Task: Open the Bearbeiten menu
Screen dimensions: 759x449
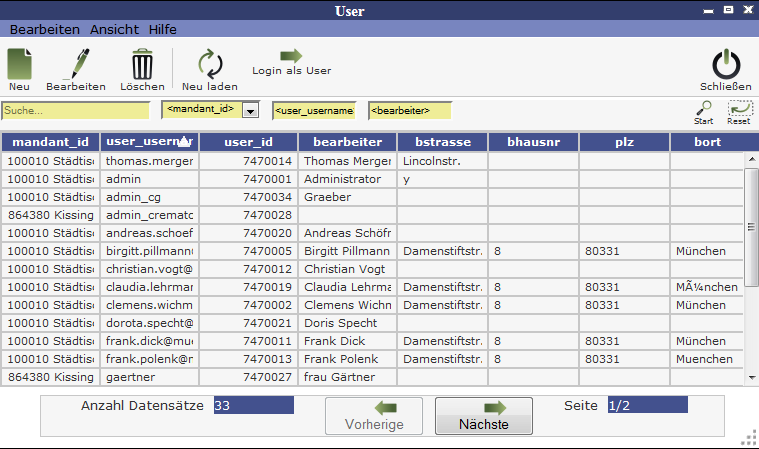Action: [44, 30]
